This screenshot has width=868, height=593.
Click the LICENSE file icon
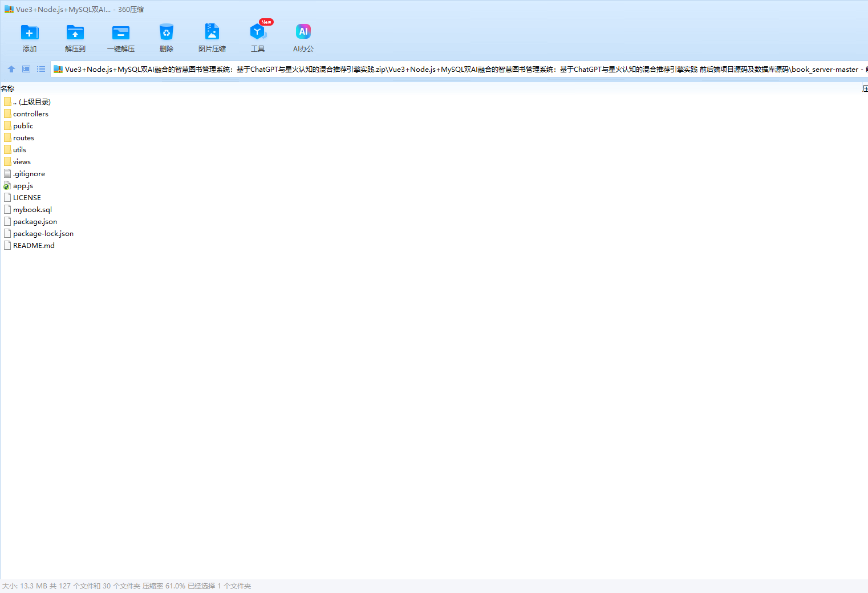tap(7, 197)
